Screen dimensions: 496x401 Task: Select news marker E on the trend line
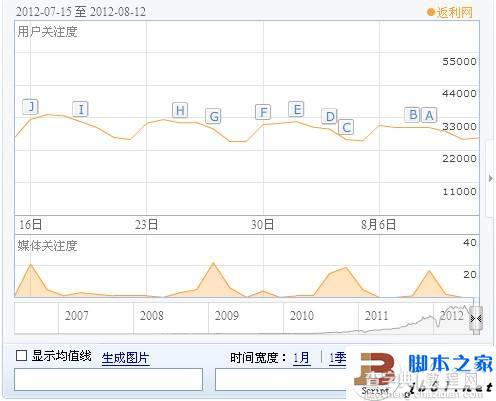(x=296, y=109)
